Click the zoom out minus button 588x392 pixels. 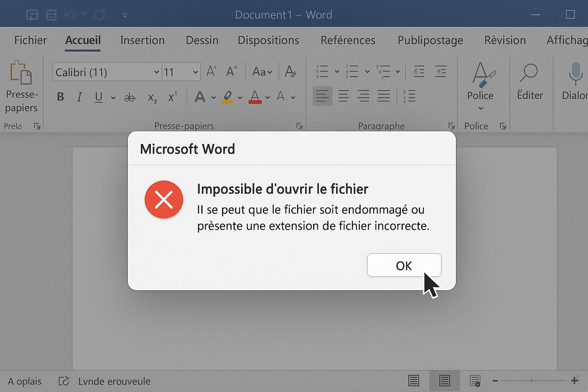tap(495, 381)
